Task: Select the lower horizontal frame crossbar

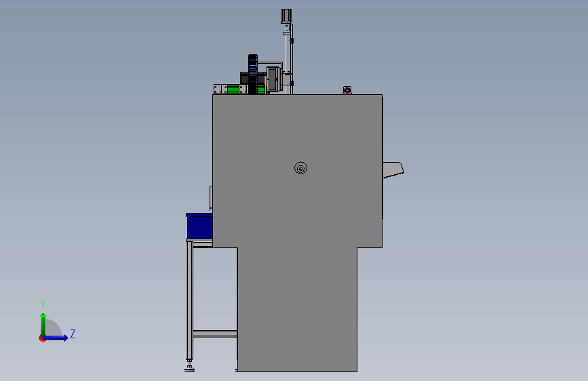Action: (x=215, y=334)
